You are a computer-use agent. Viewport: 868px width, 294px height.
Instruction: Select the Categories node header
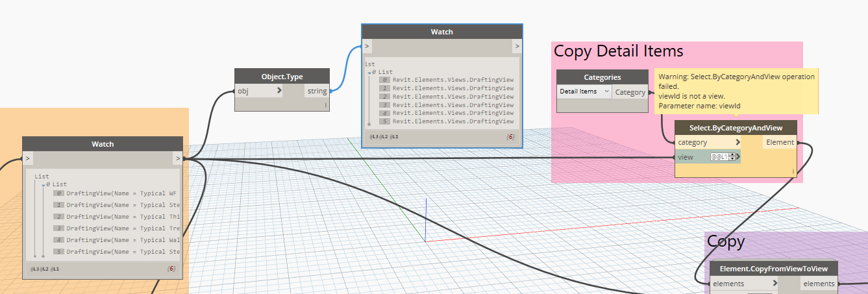click(x=602, y=77)
